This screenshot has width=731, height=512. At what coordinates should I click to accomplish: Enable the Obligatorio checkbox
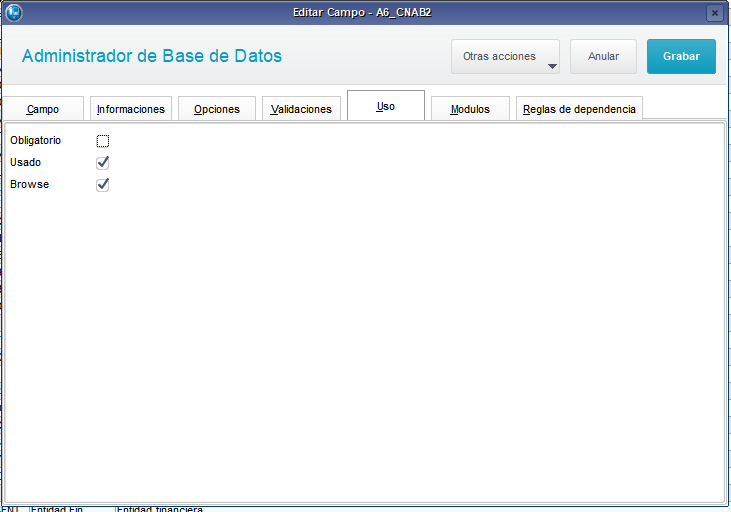click(103, 141)
